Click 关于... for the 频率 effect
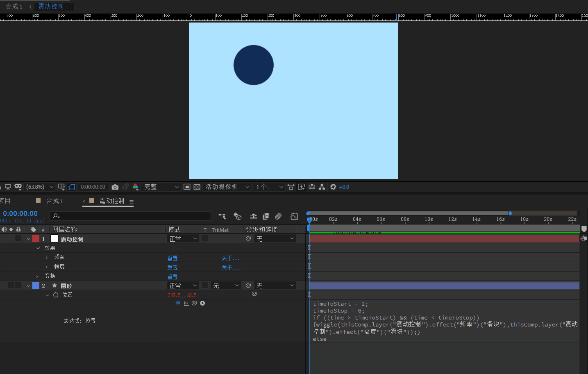 231,258
